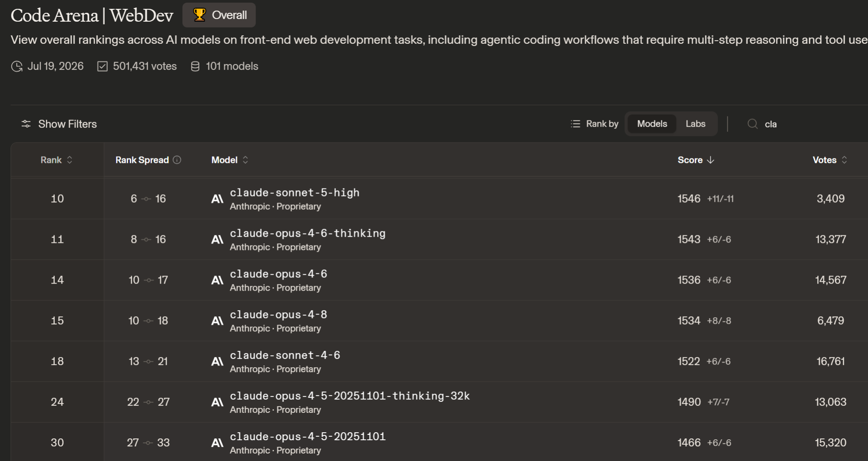Switch ranking to Labs
The width and height of the screenshot is (868, 461).
pos(695,124)
